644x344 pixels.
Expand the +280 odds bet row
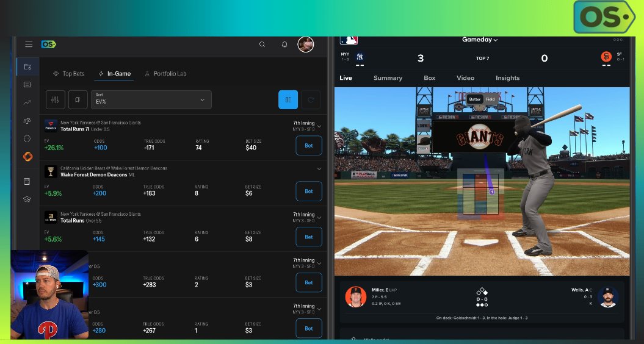pos(319,309)
